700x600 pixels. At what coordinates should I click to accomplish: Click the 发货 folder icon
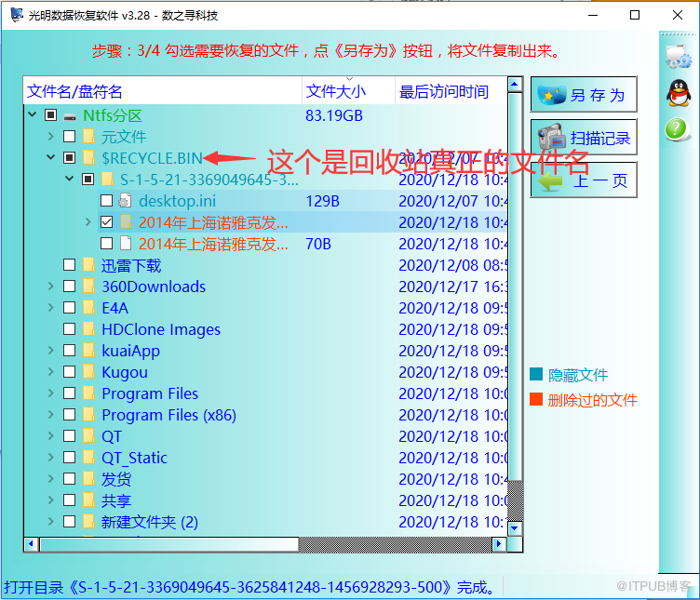(88, 479)
